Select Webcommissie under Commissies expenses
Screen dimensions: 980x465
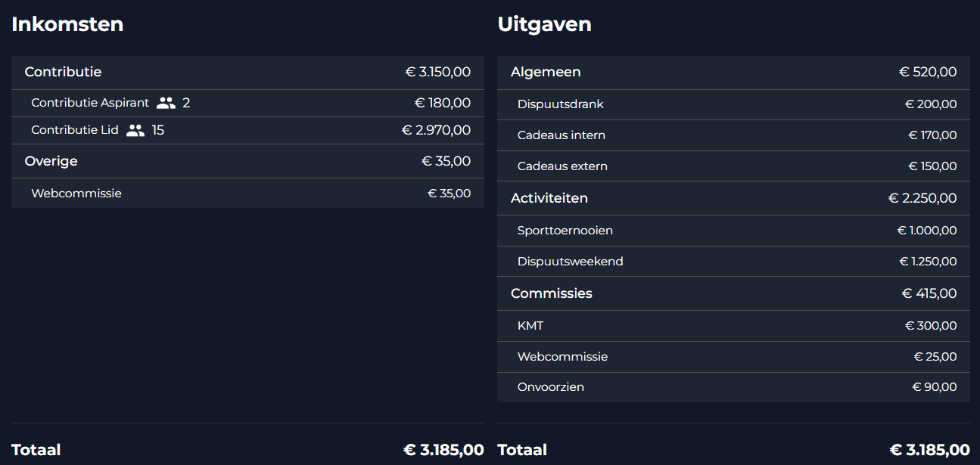(x=733, y=357)
